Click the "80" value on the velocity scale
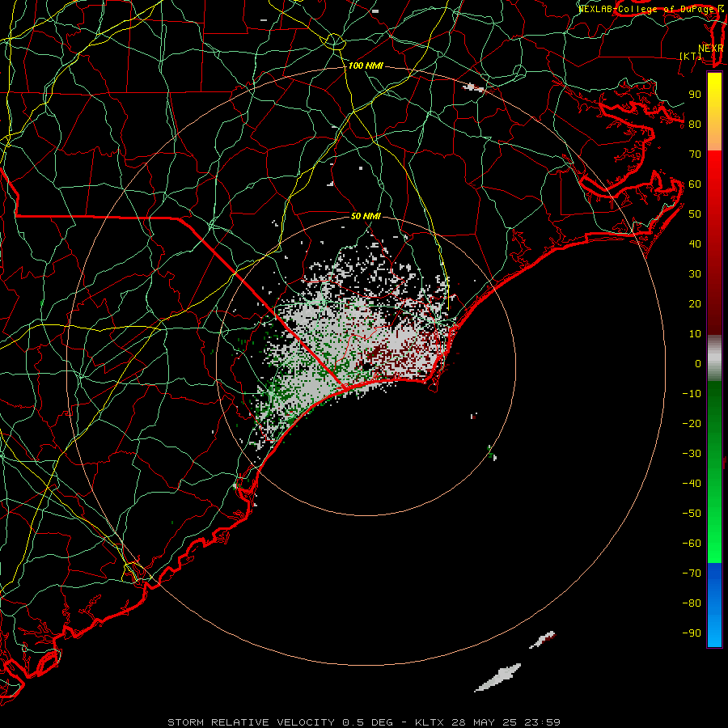728x728 pixels. (x=695, y=124)
